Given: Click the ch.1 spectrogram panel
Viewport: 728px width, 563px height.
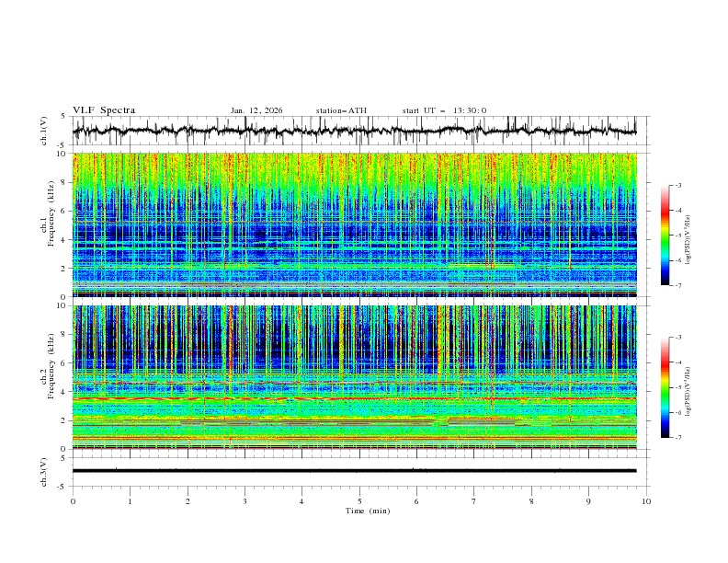Looking at the screenshot, I should click(x=355, y=224).
